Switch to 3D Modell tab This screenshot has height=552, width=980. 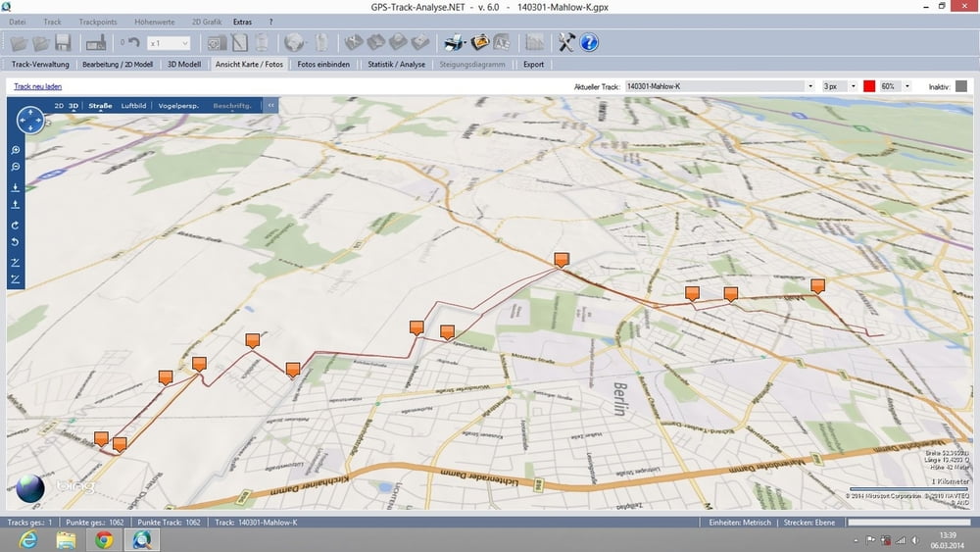point(184,64)
